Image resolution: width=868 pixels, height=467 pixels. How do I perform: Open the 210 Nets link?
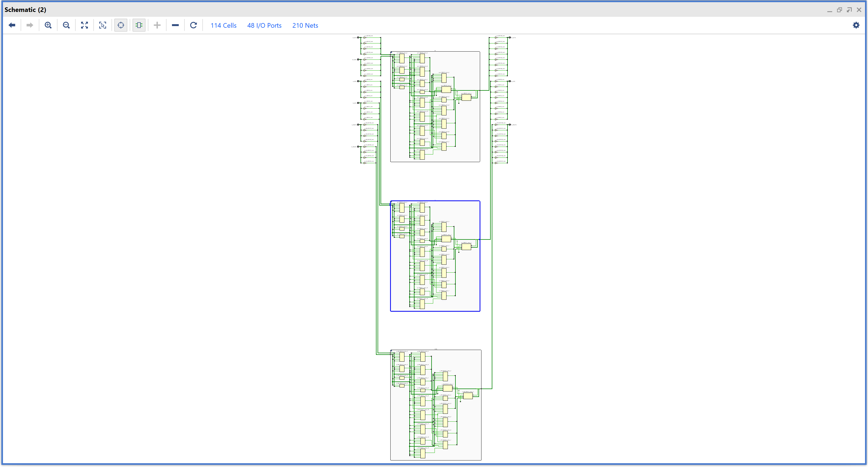(305, 26)
